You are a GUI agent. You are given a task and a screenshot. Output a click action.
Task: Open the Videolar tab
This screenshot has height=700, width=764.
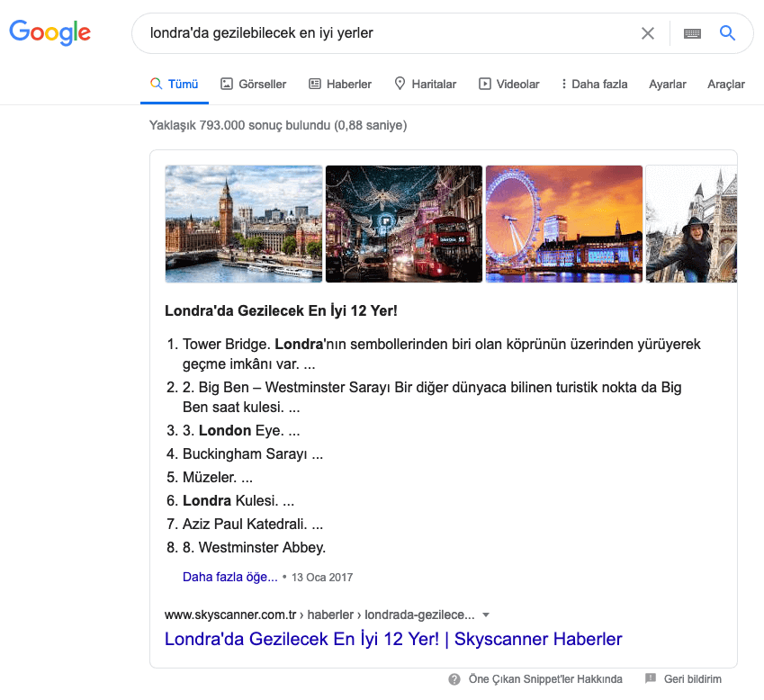pos(509,84)
